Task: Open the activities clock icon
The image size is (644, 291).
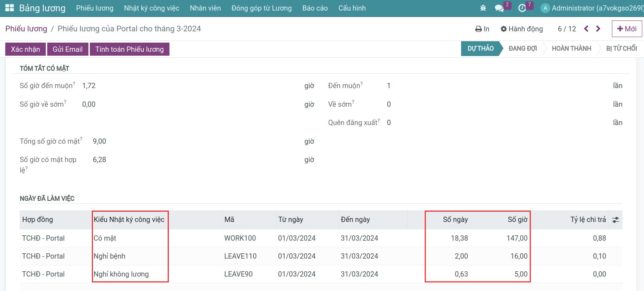Action: (522, 8)
